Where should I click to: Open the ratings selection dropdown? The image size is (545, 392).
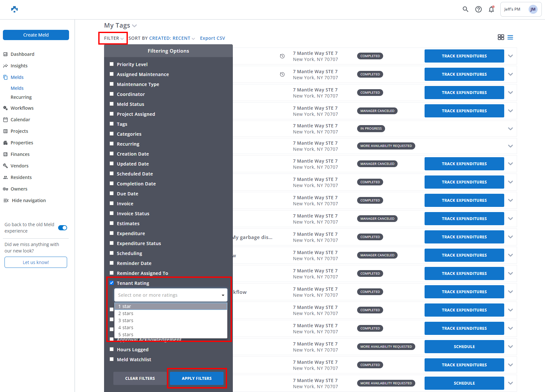[171, 295]
